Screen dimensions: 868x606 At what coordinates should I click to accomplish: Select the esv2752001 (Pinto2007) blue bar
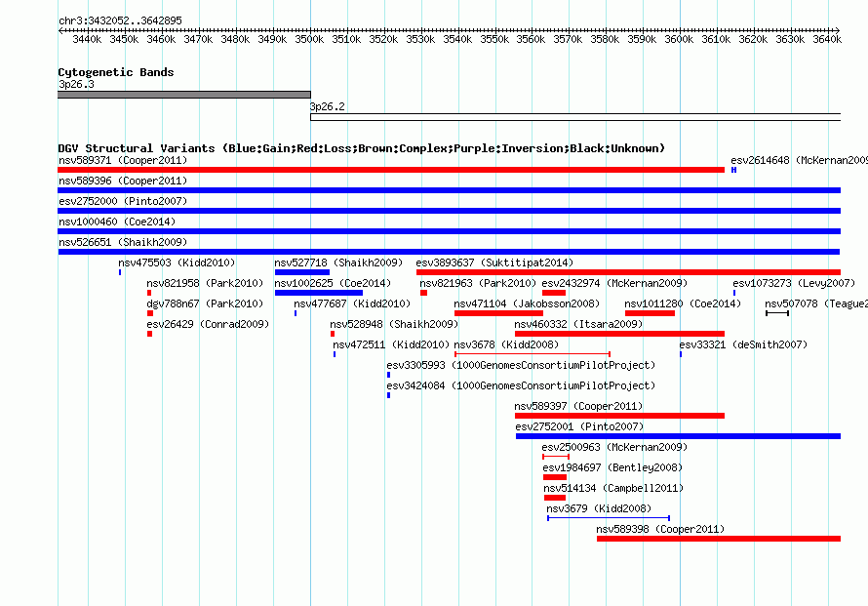[x=678, y=436]
